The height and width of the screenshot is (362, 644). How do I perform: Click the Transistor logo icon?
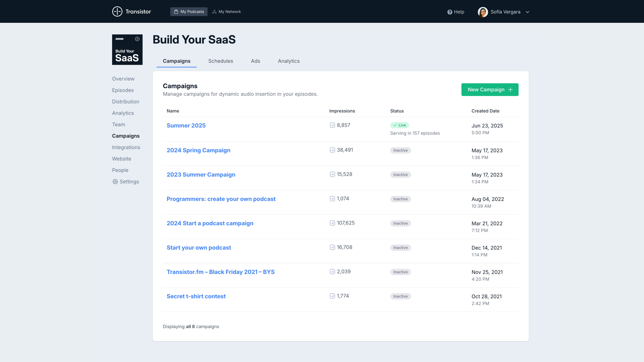point(117,12)
